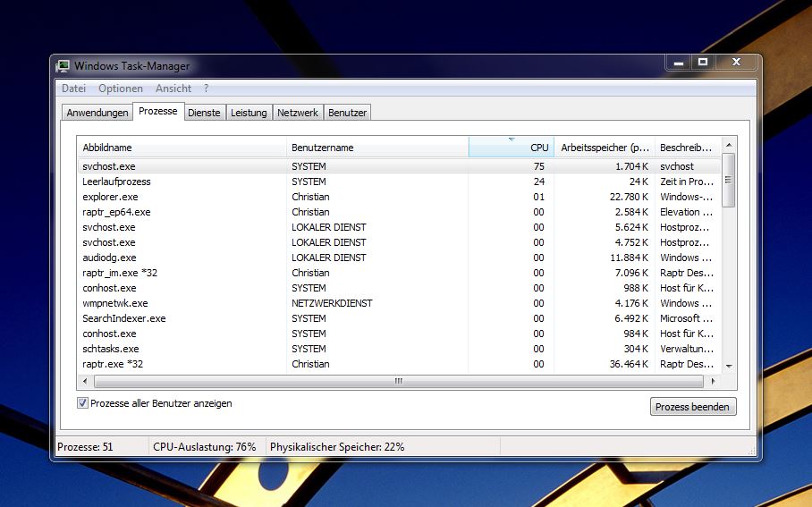812x507 pixels.
Task: Click horizontal scrollbar left arrow
Action: click(x=85, y=381)
